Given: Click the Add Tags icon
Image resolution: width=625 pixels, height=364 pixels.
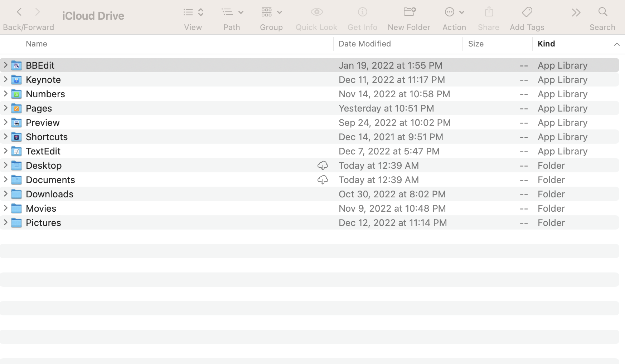Looking at the screenshot, I should tap(527, 12).
